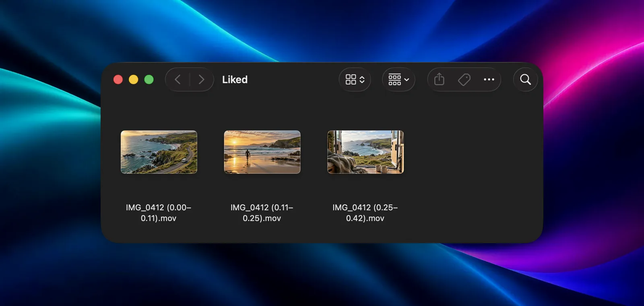Open the icon view switcher
This screenshot has width=644, height=306.
355,80
